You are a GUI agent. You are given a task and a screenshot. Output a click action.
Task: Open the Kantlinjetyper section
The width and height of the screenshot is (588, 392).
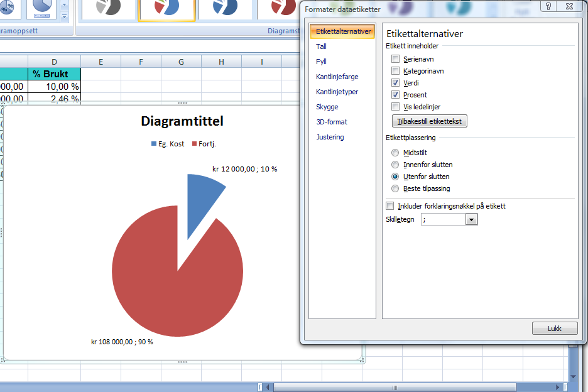[x=337, y=92]
